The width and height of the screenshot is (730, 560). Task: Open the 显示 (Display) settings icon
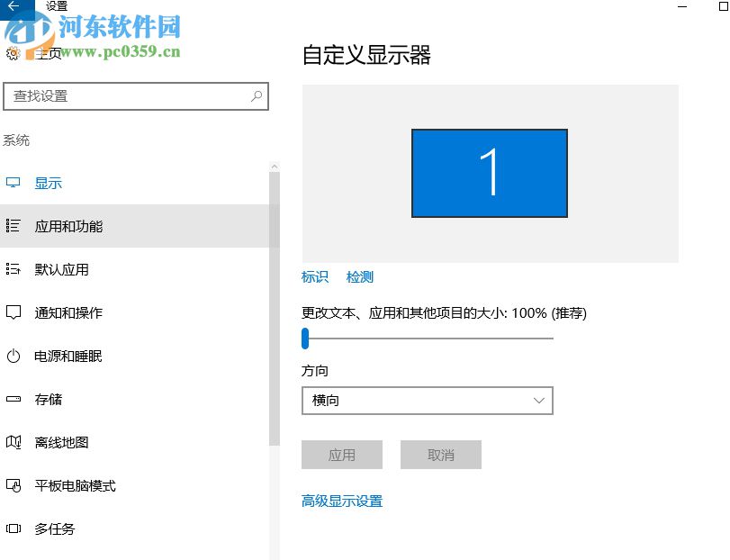coord(13,183)
